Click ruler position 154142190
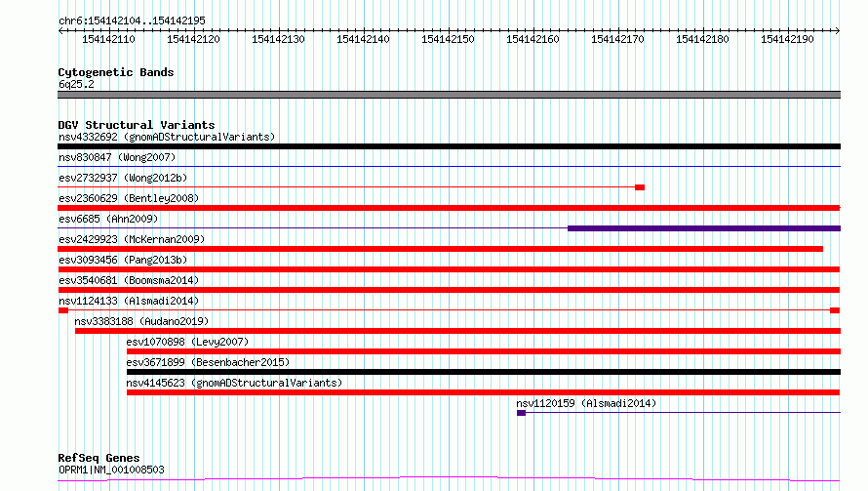868x491 pixels. point(787,39)
